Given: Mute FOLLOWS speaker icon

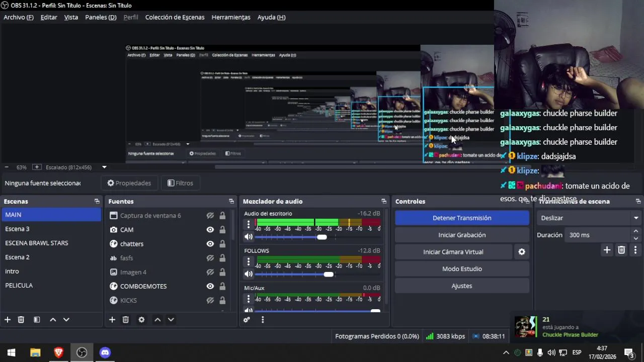Looking at the screenshot, I should click(249, 274).
